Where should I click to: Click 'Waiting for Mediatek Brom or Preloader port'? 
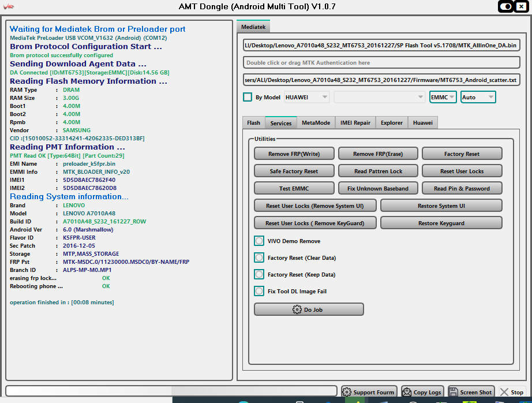click(98, 29)
